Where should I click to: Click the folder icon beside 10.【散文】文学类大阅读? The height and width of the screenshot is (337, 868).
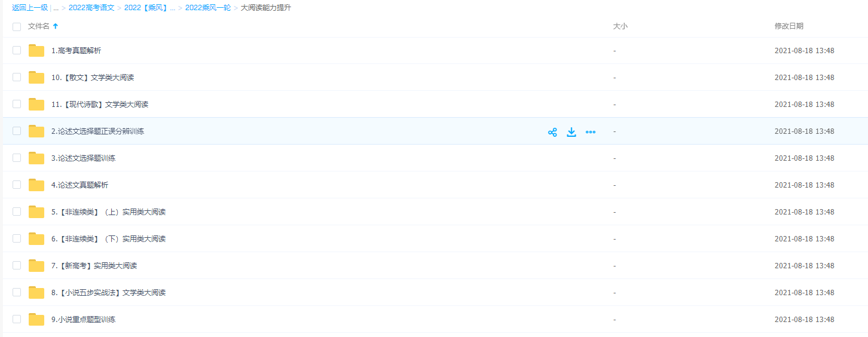point(36,78)
